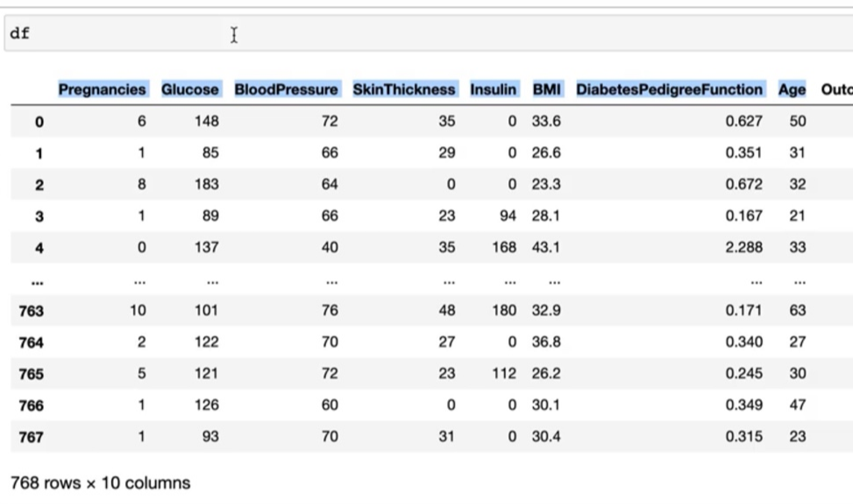
Task: Click the 768 rows × 10 columns summary
Action: tap(101, 483)
